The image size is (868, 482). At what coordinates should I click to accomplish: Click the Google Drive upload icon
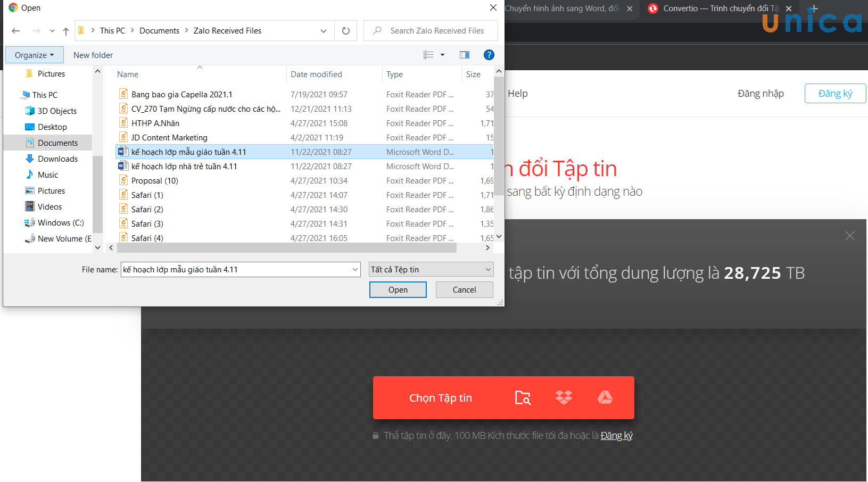click(605, 397)
